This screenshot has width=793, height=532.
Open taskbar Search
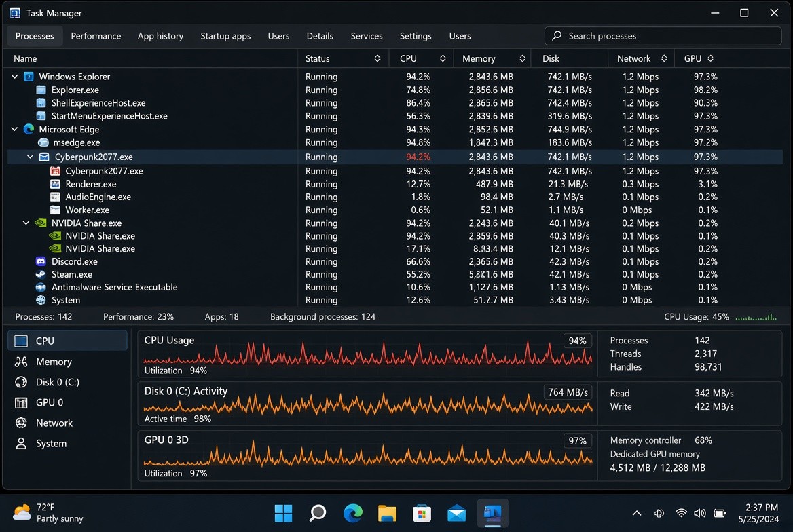tap(318, 513)
